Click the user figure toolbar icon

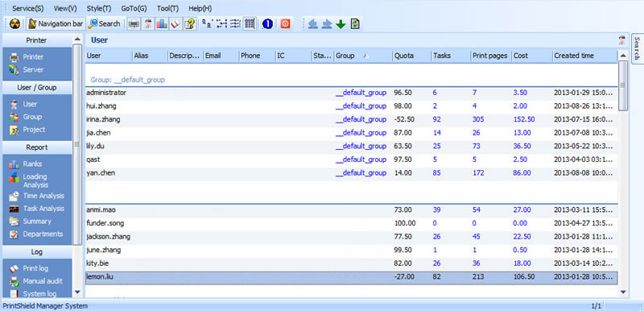[148, 24]
